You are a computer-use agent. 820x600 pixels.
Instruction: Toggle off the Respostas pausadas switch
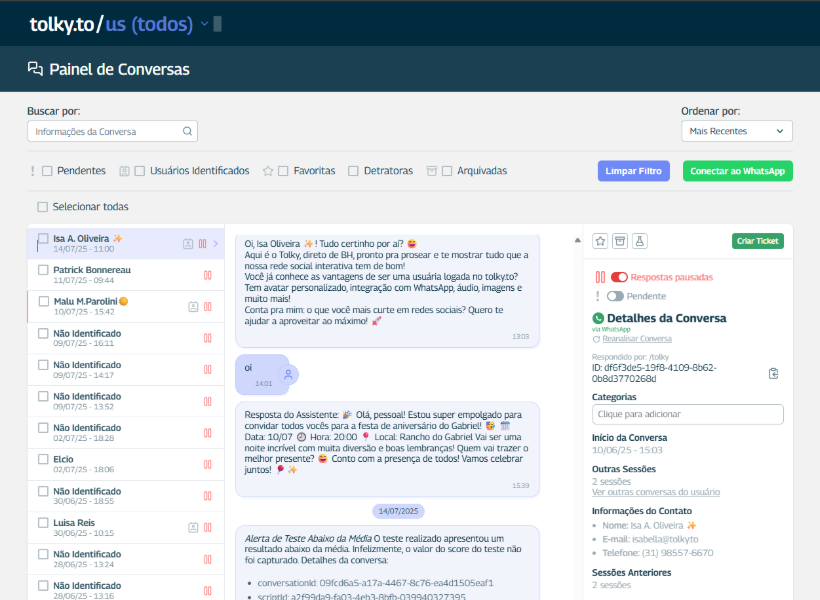coord(619,277)
